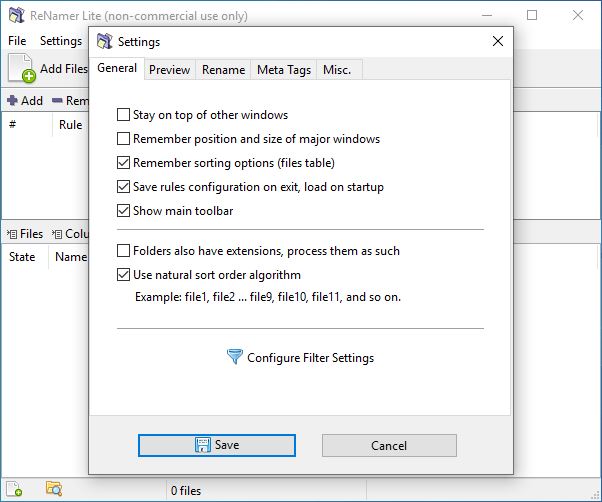This screenshot has width=602, height=502.
Task: Click the Remove rule minus icon
Action: 57,101
